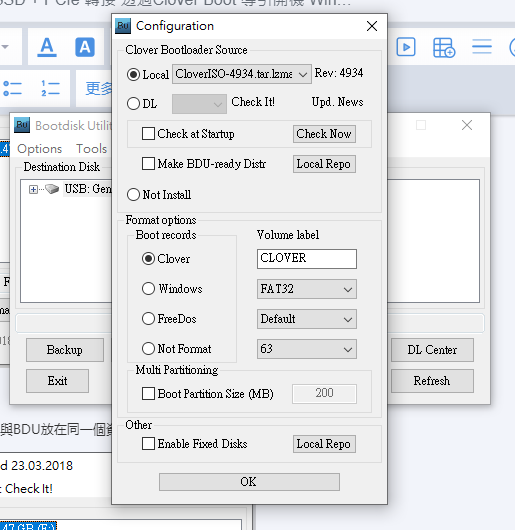
Task: Tick Enable Fixed Disks checkbox
Action: pos(148,443)
